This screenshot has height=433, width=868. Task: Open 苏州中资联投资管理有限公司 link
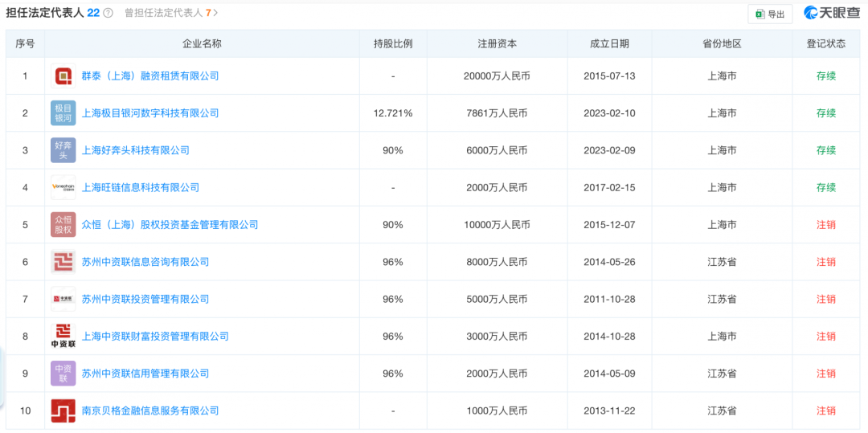coord(145,299)
